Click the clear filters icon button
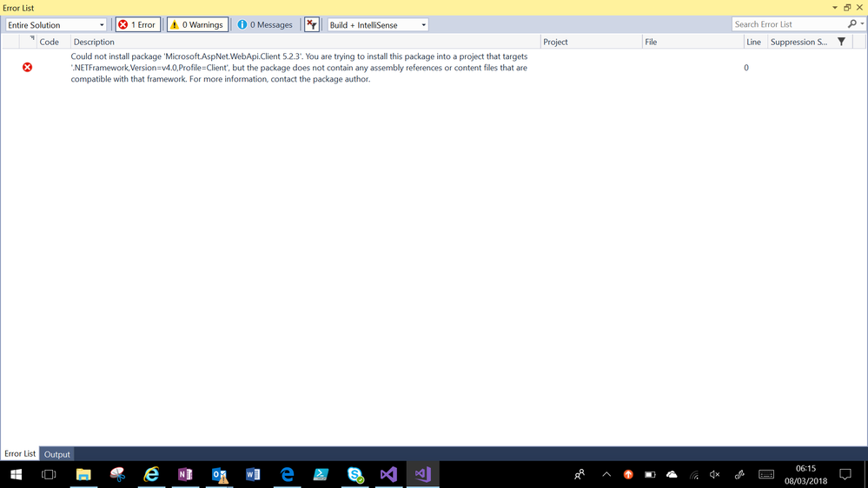Screen dimensions: 868x488 pyautogui.click(x=312, y=25)
